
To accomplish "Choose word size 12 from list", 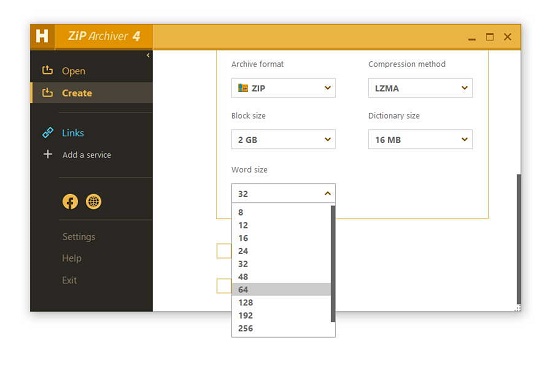I will pyautogui.click(x=281, y=225).
